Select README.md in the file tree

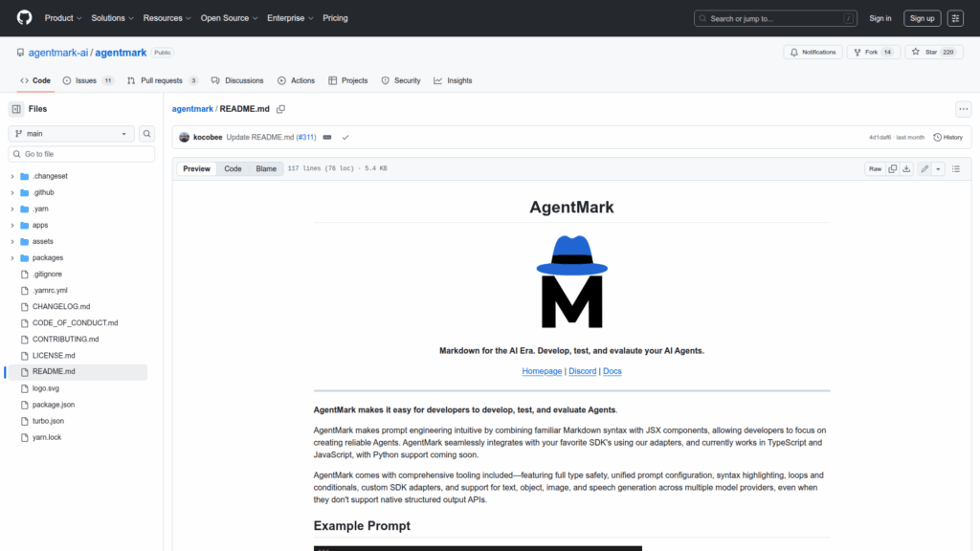pyautogui.click(x=78, y=372)
